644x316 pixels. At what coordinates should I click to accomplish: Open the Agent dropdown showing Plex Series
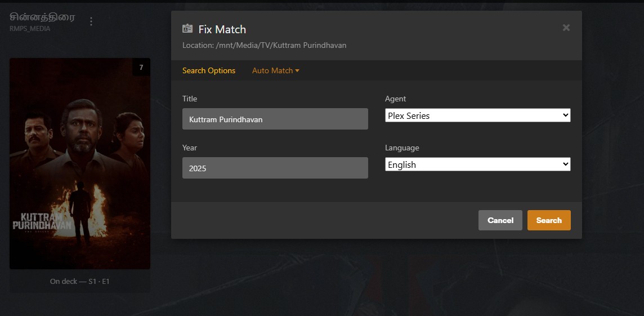pyautogui.click(x=477, y=115)
